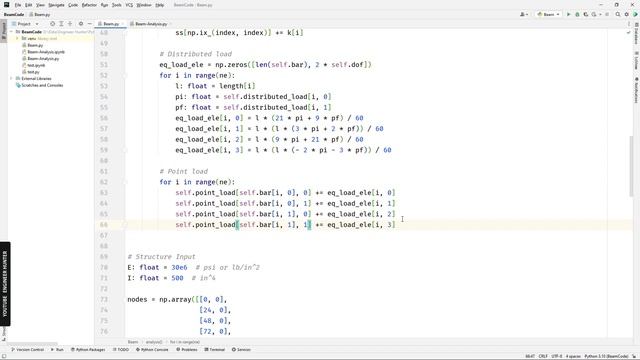This screenshot has height=360, width=640.
Task: Click the green Run button
Action: click(569, 14)
